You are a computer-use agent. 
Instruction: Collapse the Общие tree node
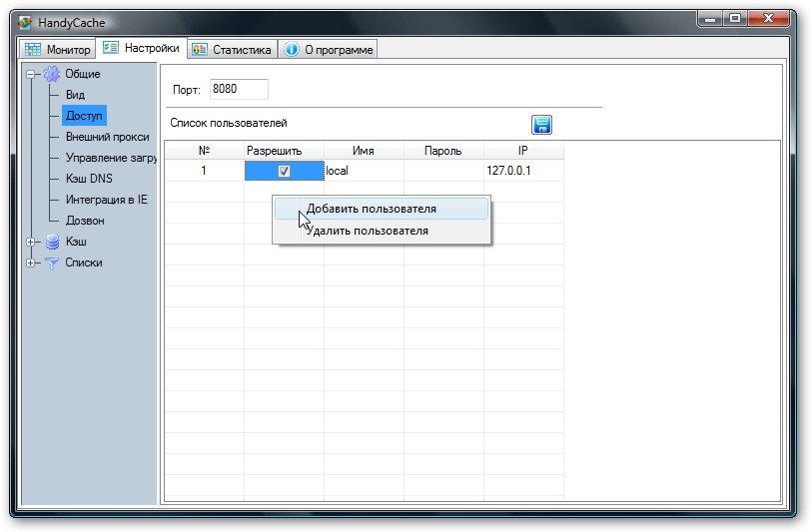32,74
